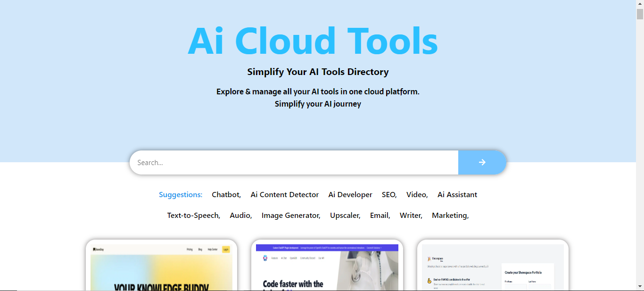Click the Simplify Your AI Tools Directory text

point(318,72)
